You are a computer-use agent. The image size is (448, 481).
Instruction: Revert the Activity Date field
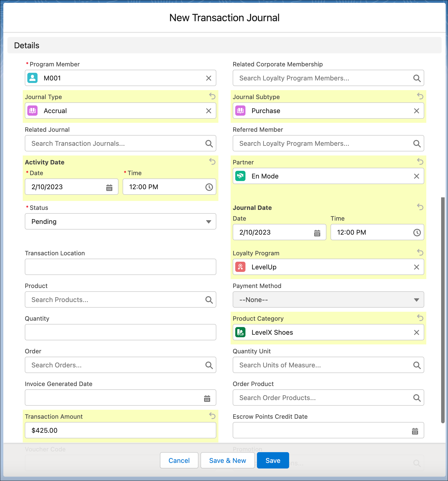pyautogui.click(x=212, y=162)
